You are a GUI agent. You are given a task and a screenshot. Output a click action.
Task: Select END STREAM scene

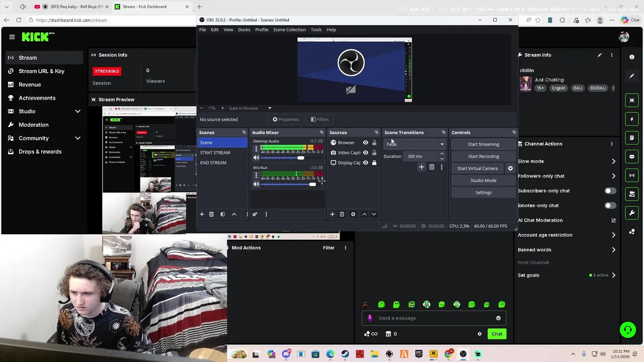[213, 163]
